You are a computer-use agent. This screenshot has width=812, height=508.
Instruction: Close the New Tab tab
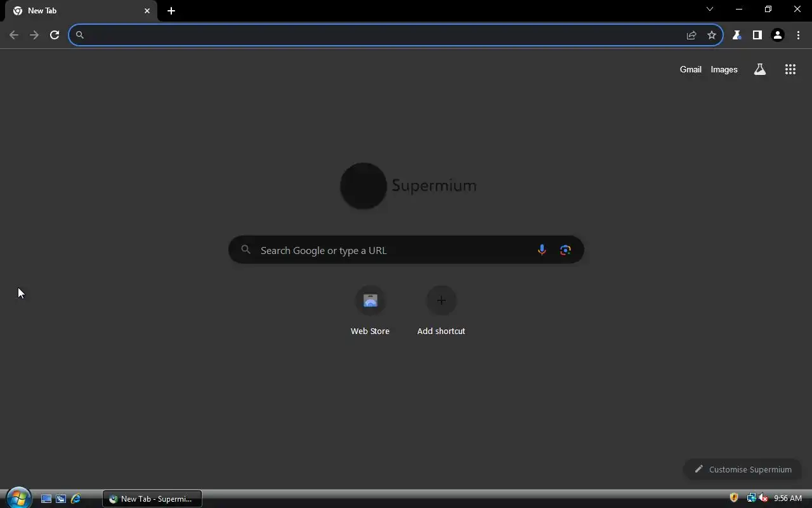pyautogui.click(x=147, y=11)
